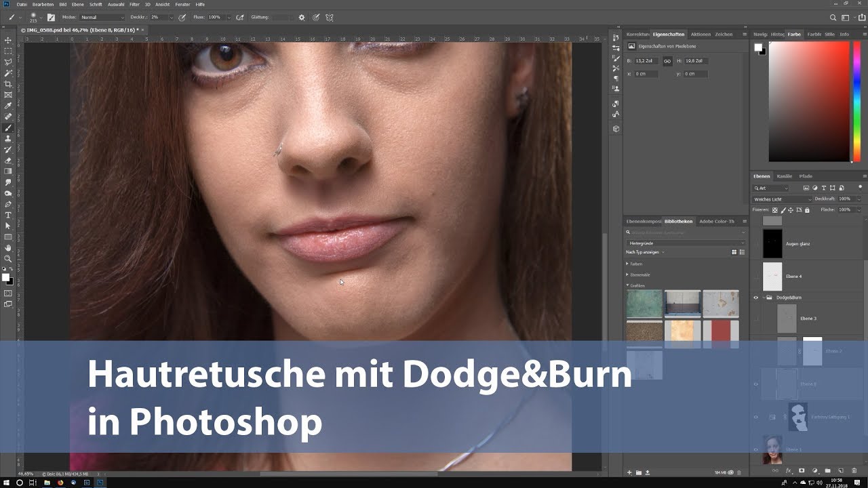Open Nach Typ anzeigen filter

coord(646,252)
